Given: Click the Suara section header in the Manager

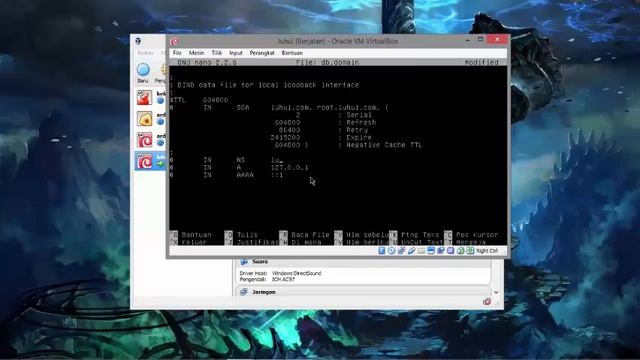Looking at the screenshot, I should pyautogui.click(x=260, y=261).
